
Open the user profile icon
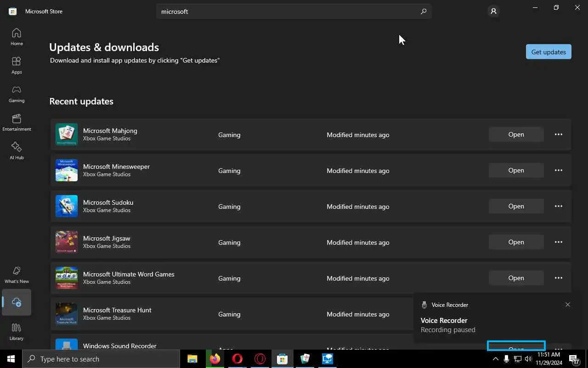(x=493, y=11)
